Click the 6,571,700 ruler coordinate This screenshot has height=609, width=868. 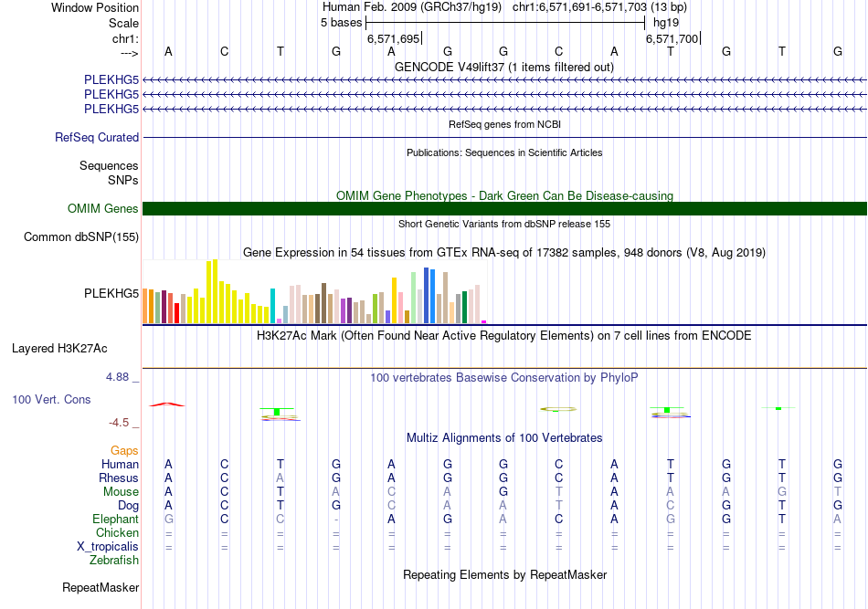(x=672, y=38)
